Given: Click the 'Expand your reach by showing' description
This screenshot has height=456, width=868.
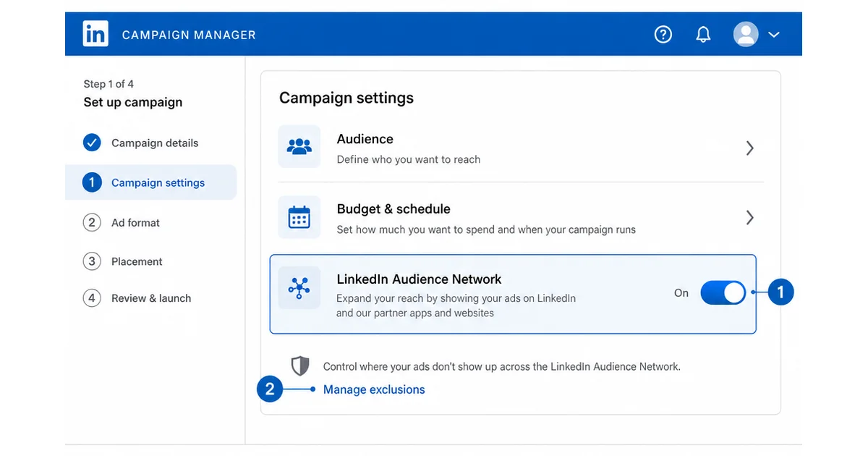Looking at the screenshot, I should 456,305.
